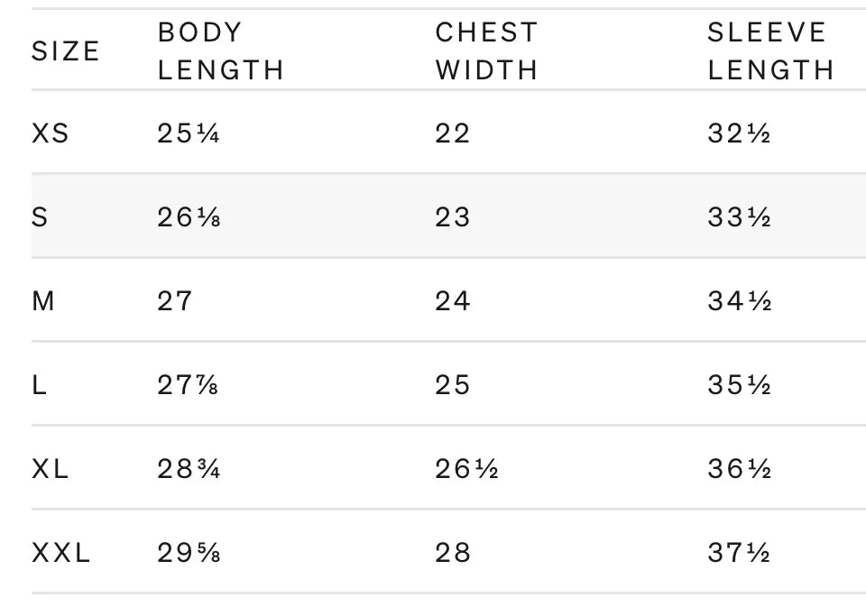
Task: Click the XL body length value 28¾
Action: (x=189, y=469)
